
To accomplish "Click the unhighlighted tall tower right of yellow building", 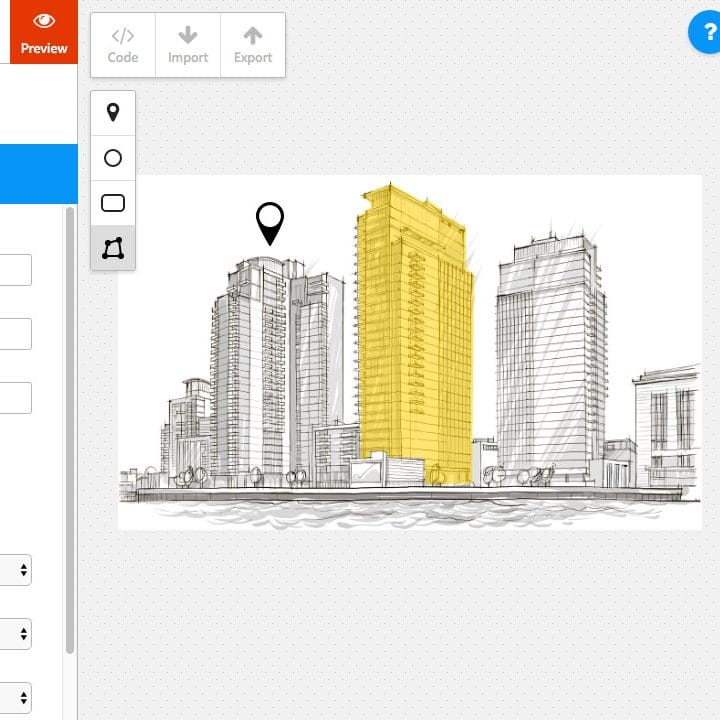I will coord(550,350).
